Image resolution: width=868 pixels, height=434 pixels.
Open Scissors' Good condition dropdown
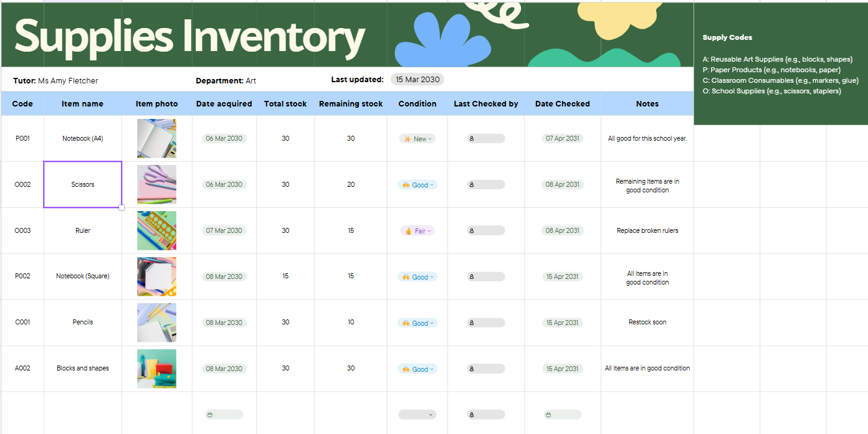pos(431,184)
